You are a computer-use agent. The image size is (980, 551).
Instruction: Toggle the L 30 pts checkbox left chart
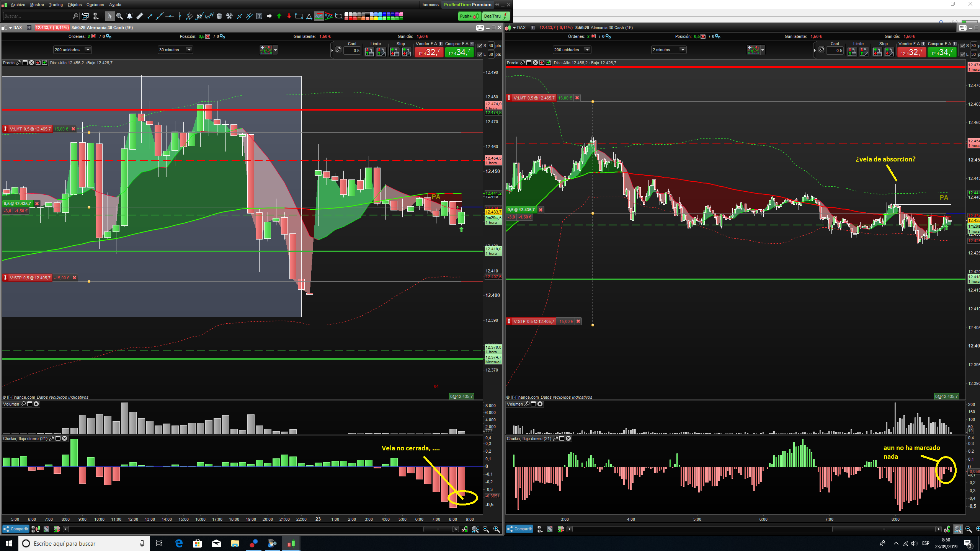coord(480,54)
